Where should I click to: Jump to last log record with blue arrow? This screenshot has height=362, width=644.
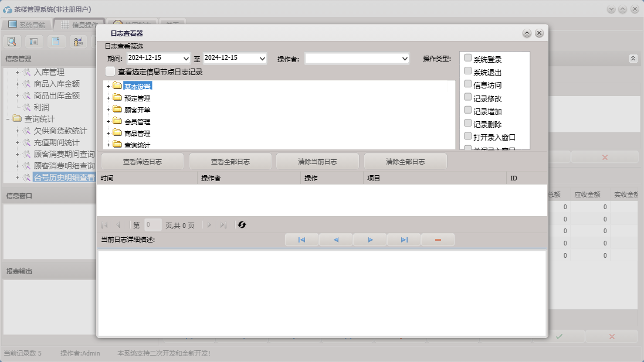click(x=404, y=240)
